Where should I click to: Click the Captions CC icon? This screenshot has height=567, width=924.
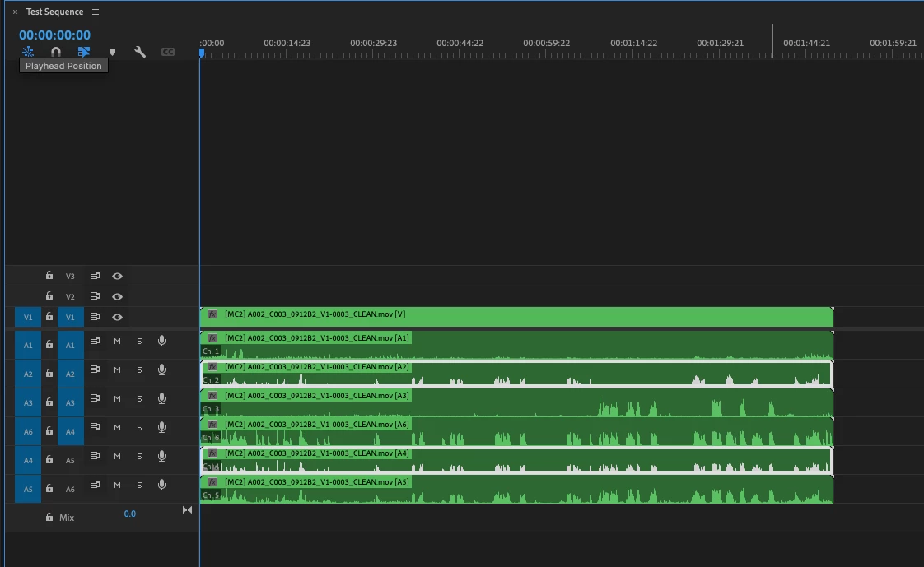pyautogui.click(x=168, y=52)
